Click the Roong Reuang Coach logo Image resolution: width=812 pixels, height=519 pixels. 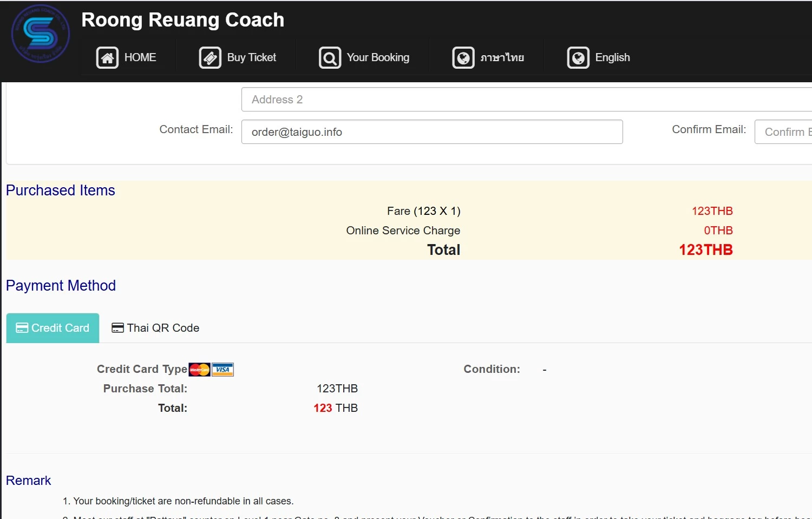(x=41, y=34)
